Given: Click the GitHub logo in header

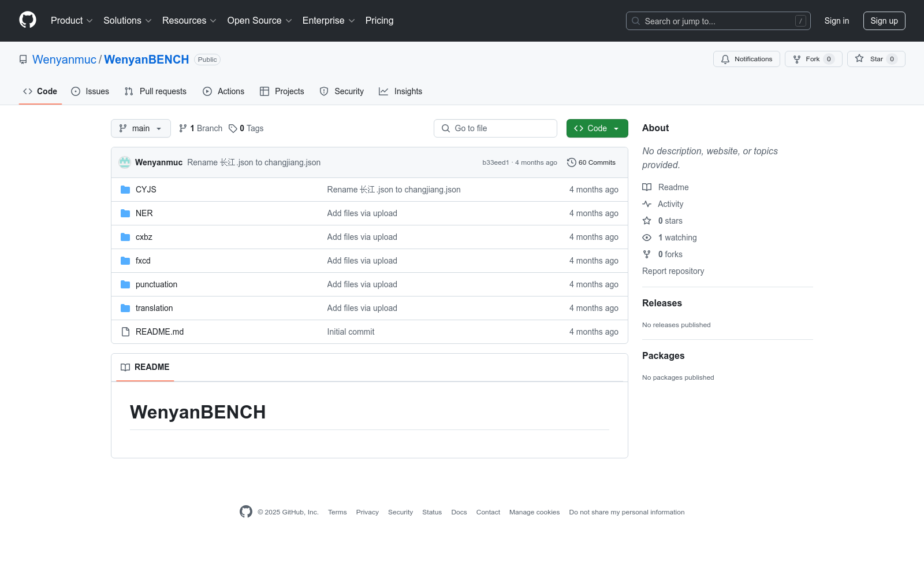Looking at the screenshot, I should (x=28, y=20).
